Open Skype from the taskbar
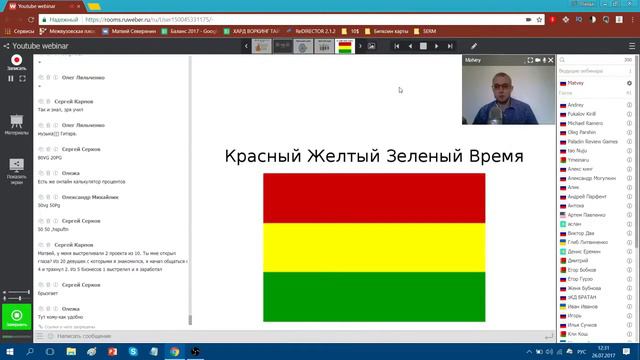Screen dimensions: 640x360 [133, 351]
